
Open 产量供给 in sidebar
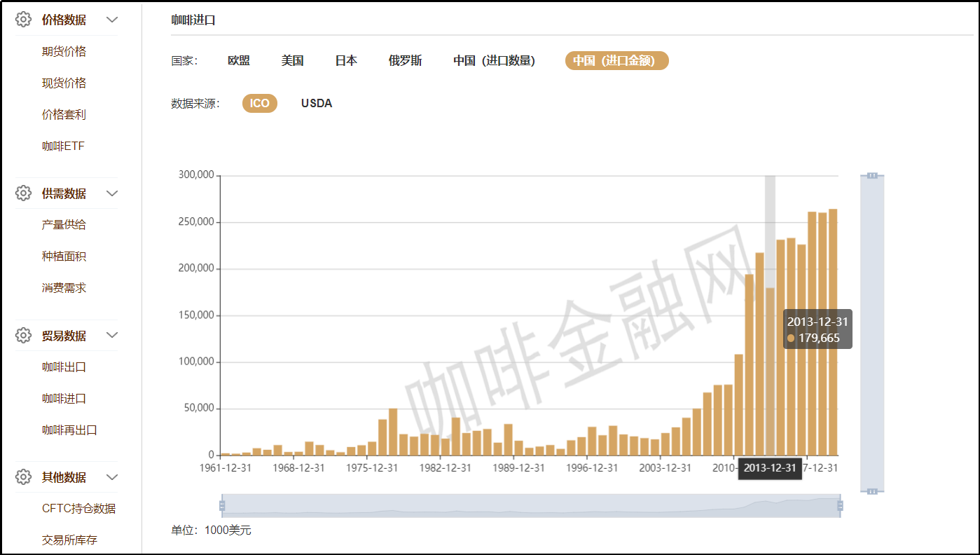click(64, 224)
